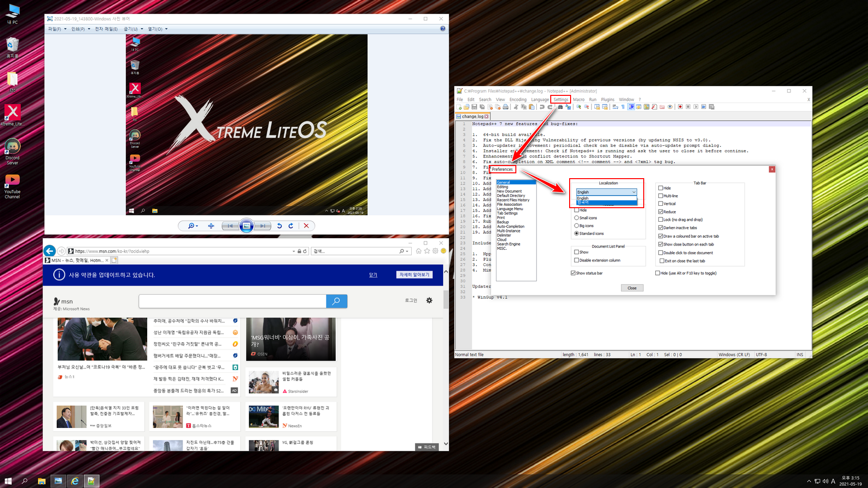The width and height of the screenshot is (868, 488).
Task: Click the monitoring eye icon in Notepad++ toolbar
Action: pos(670,107)
